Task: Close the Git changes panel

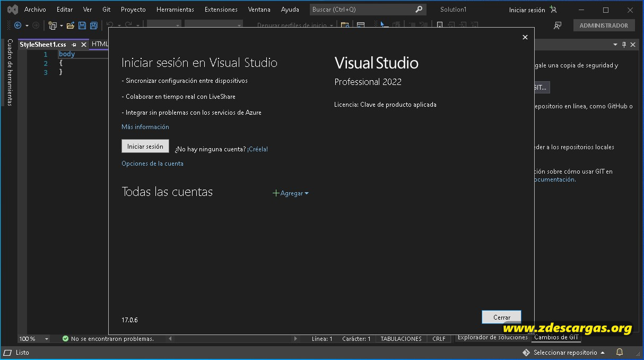Action: (x=633, y=45)
